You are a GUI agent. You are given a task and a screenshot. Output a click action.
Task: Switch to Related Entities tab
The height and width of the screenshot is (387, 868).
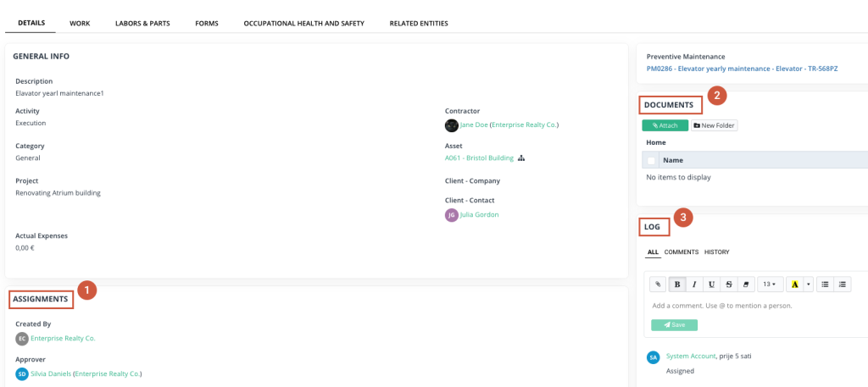419,24
